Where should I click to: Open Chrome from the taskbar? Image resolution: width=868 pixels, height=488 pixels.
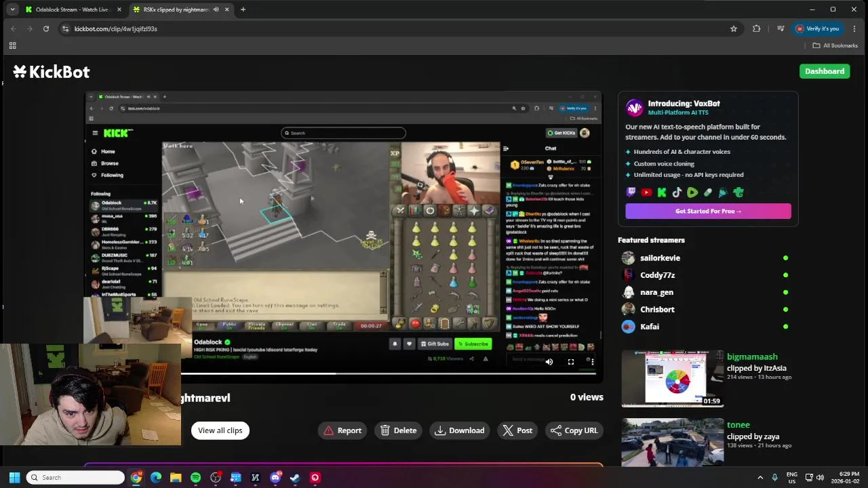point(136,478)
